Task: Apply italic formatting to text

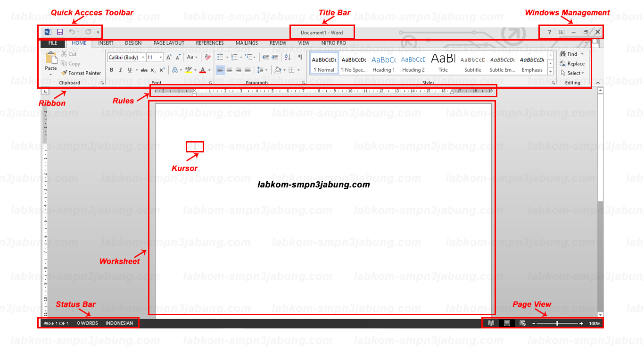Action: click(x=120, y=70)
